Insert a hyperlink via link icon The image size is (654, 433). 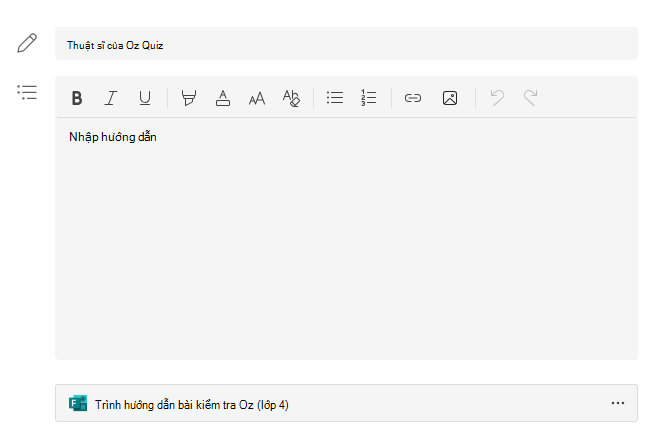point(413,98)
